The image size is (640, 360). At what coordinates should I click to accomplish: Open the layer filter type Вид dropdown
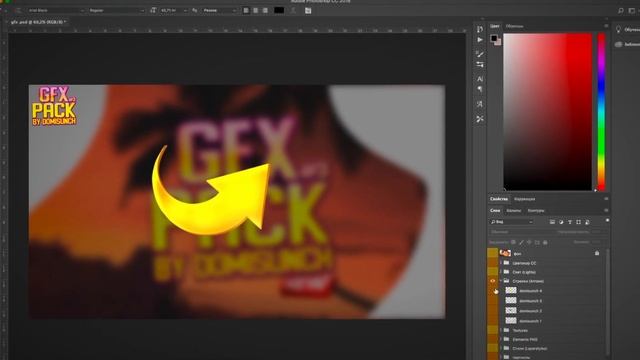(512, 222)
